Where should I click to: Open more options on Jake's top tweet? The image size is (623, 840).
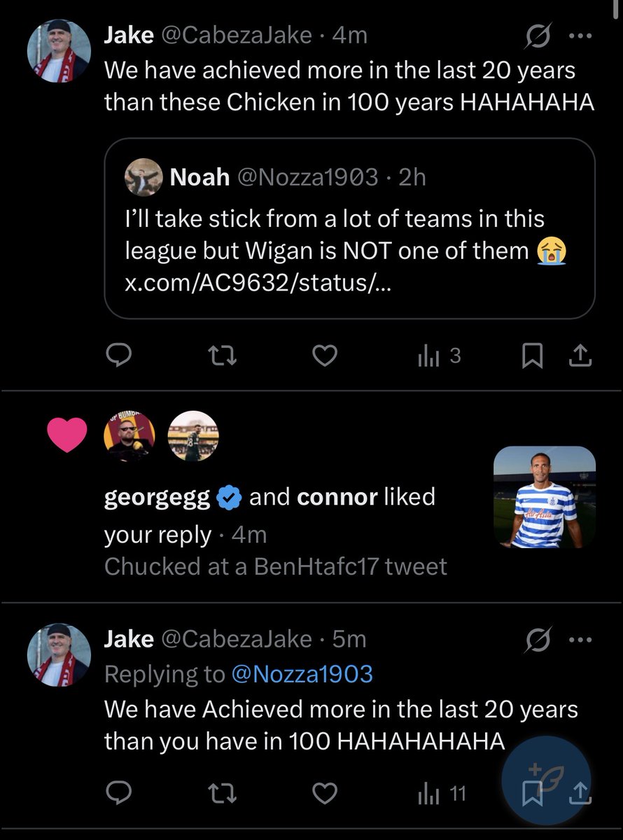pyautogui.click(x=580, y=36)
